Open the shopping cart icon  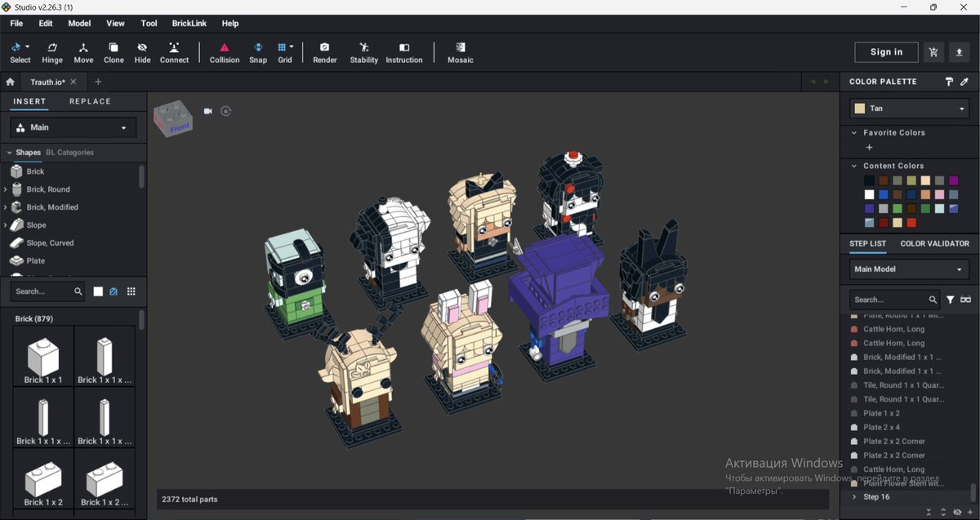click(x=933, y=52)
